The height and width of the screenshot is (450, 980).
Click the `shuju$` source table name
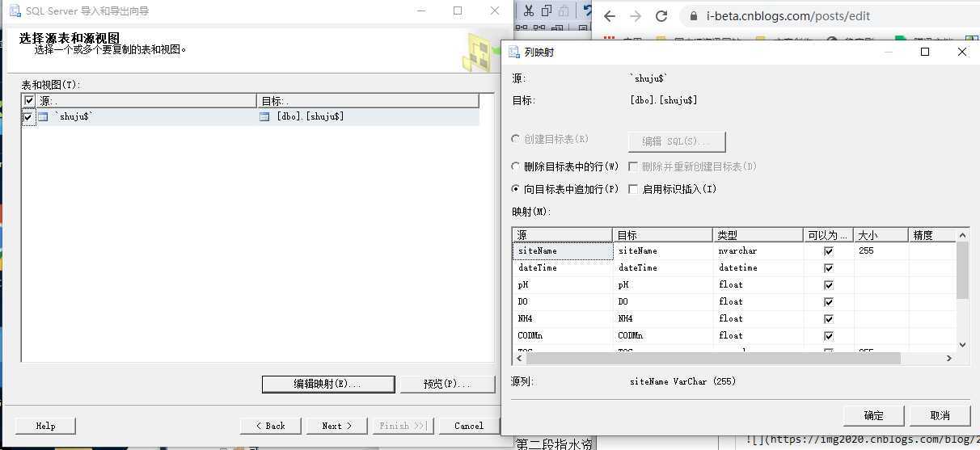pos(73,117)
